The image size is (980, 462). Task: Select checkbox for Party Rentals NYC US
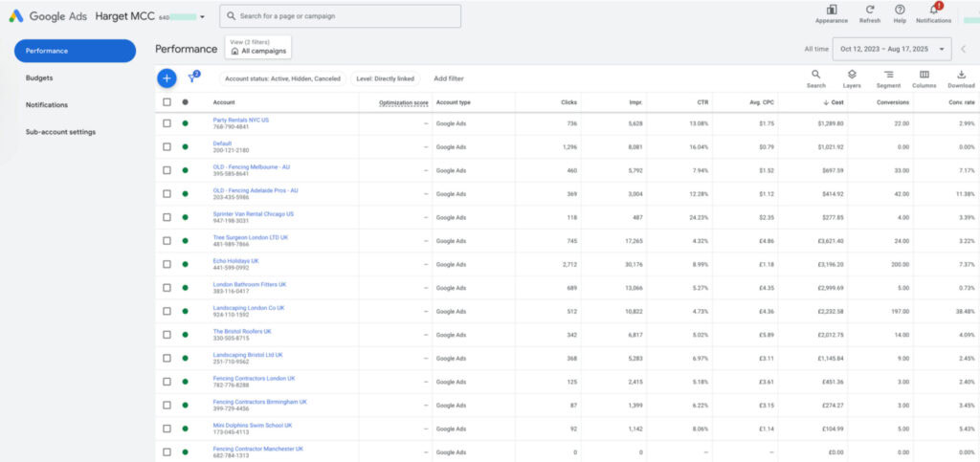[x=167, y=123]
